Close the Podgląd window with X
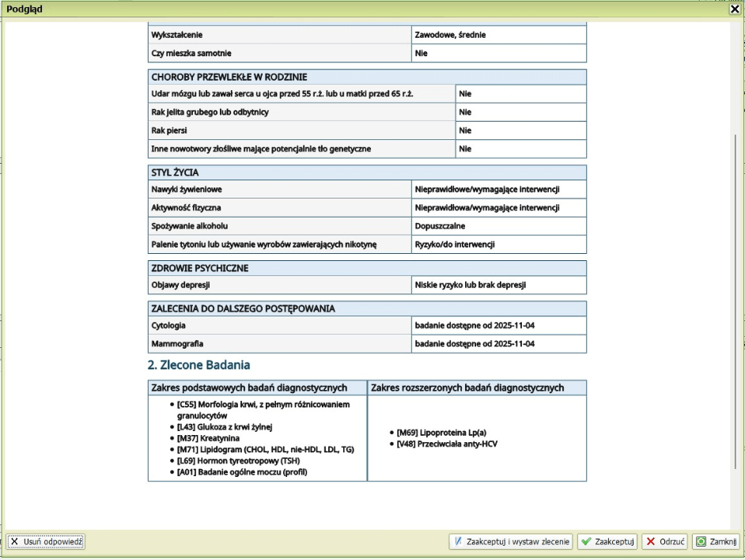 735,9
